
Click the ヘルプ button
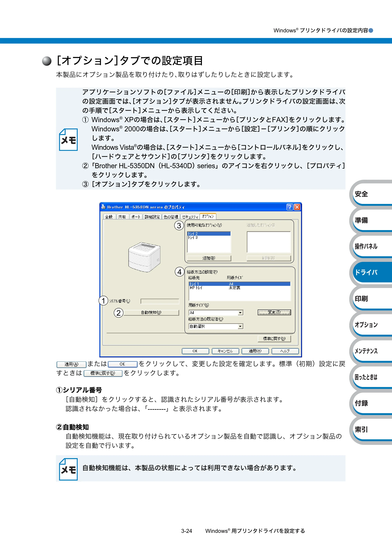pyautogui.click(x=285, y=351)
